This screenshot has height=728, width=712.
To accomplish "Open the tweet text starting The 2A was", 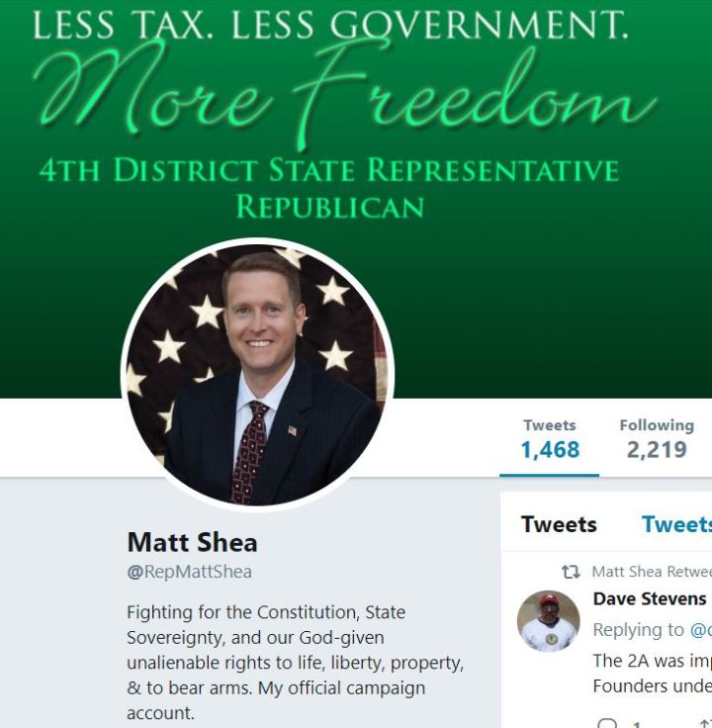I will (x=652, y=674).
